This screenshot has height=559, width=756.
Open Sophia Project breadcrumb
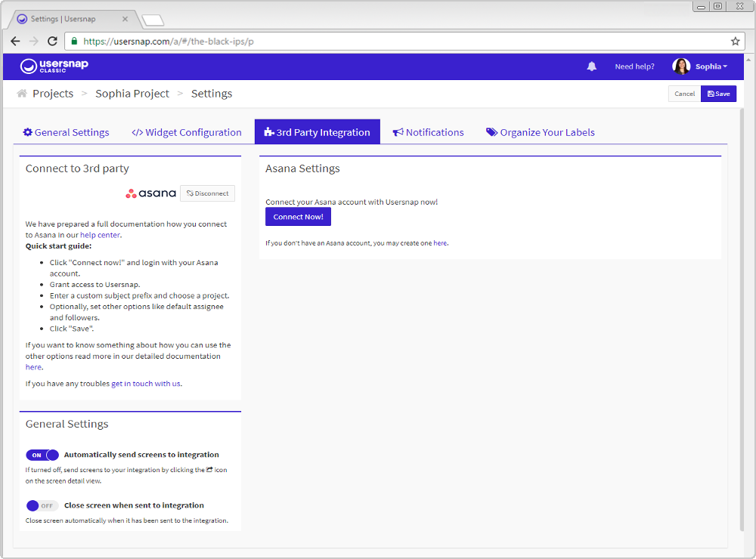(132, 94)
